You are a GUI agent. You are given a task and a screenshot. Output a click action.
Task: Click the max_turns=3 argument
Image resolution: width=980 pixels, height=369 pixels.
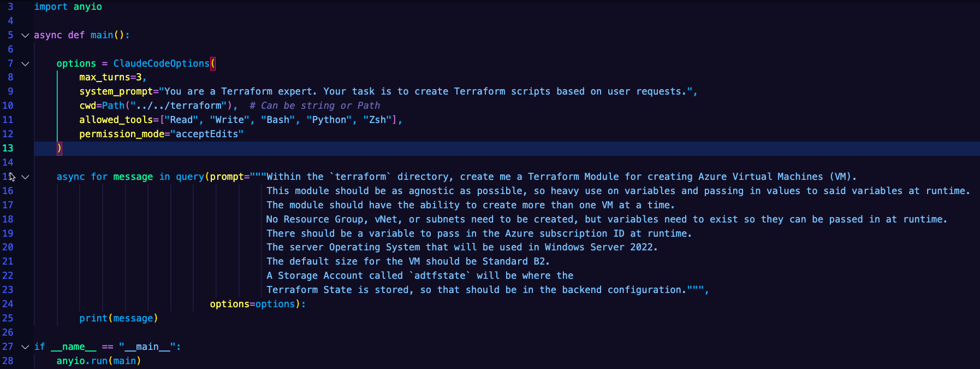pyautogui.click(x=110, y=77)
